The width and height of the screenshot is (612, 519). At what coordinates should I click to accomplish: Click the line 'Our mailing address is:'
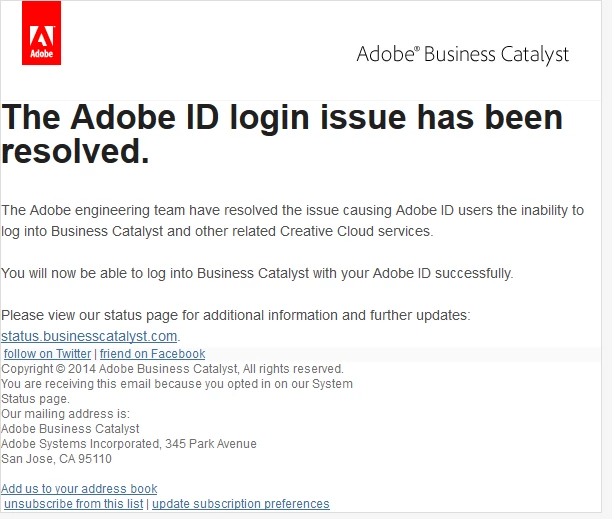coord(65,414)
